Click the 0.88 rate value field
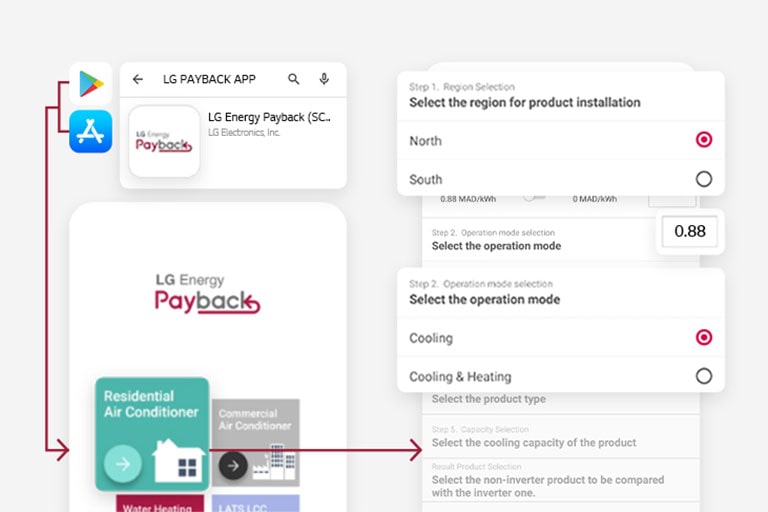 tap(689, 232)
